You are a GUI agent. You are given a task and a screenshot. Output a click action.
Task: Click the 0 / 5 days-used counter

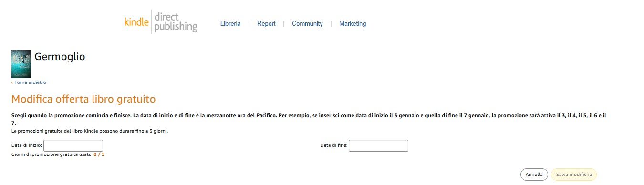click(99, 154)
